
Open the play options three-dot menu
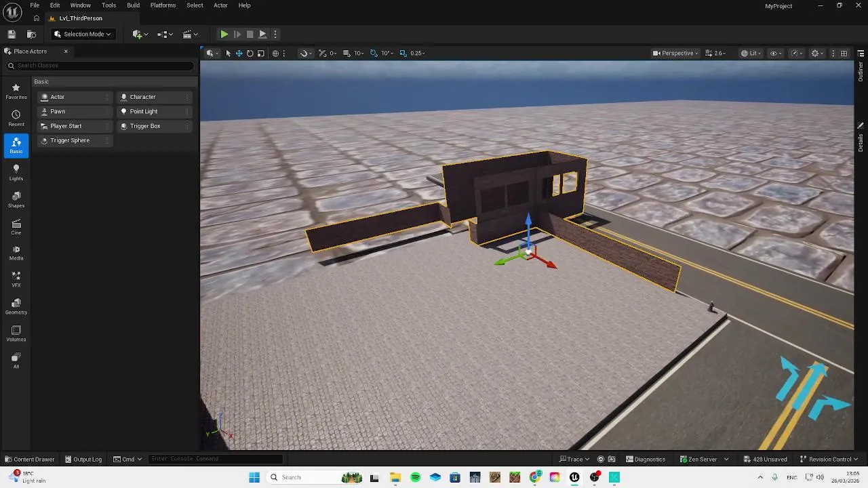tap(275, 34)
